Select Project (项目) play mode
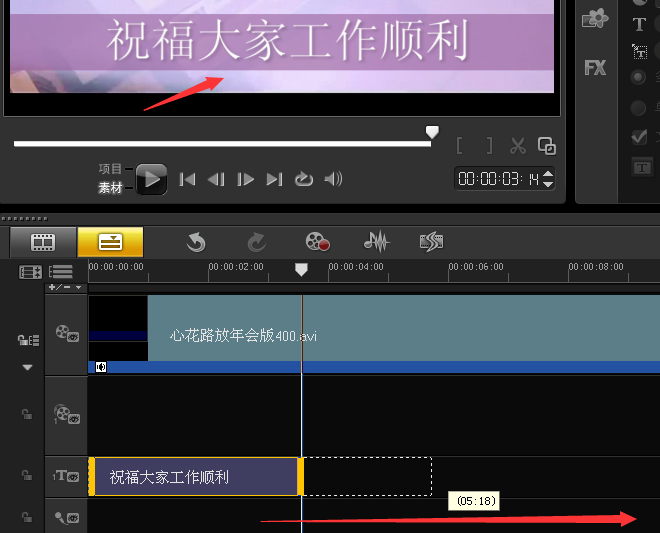Image resolution: width=660 pixels, height=533 pixels. point(110,169)
